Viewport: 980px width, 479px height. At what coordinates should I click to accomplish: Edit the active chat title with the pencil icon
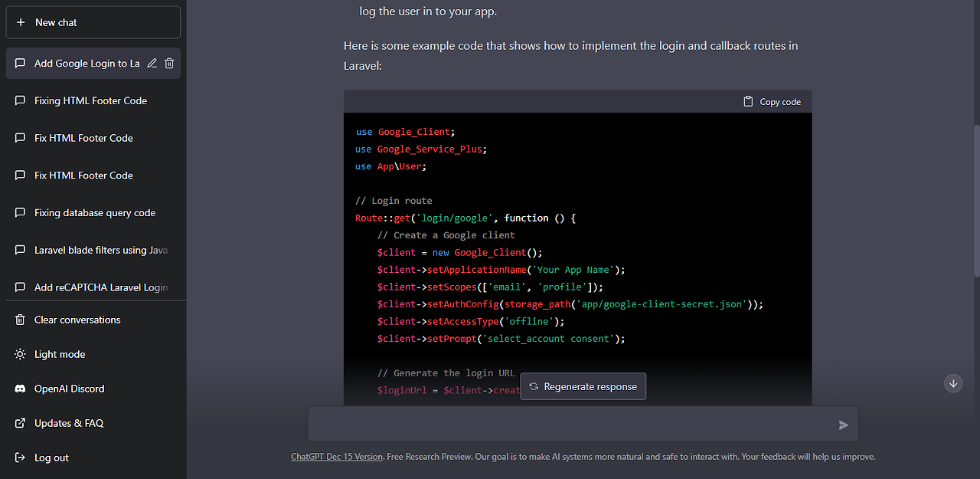coord(152,63)
